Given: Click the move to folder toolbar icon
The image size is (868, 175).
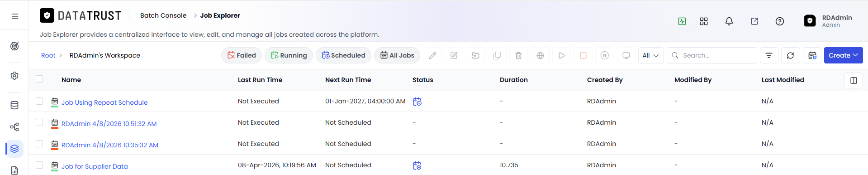Looking at the screenshot, I should (475, 55).
